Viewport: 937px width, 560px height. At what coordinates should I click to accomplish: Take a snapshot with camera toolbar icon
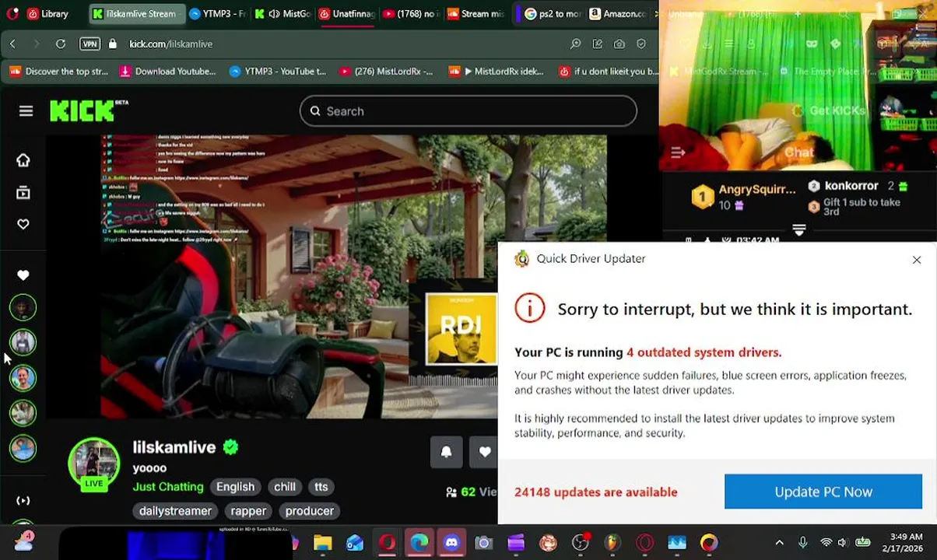[619, 44]
